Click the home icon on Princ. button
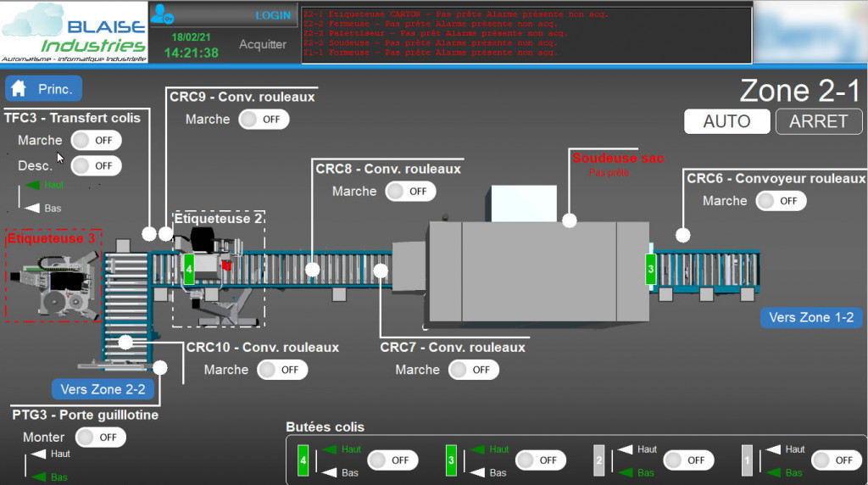 pyautogui.click(x=20, y=88)
